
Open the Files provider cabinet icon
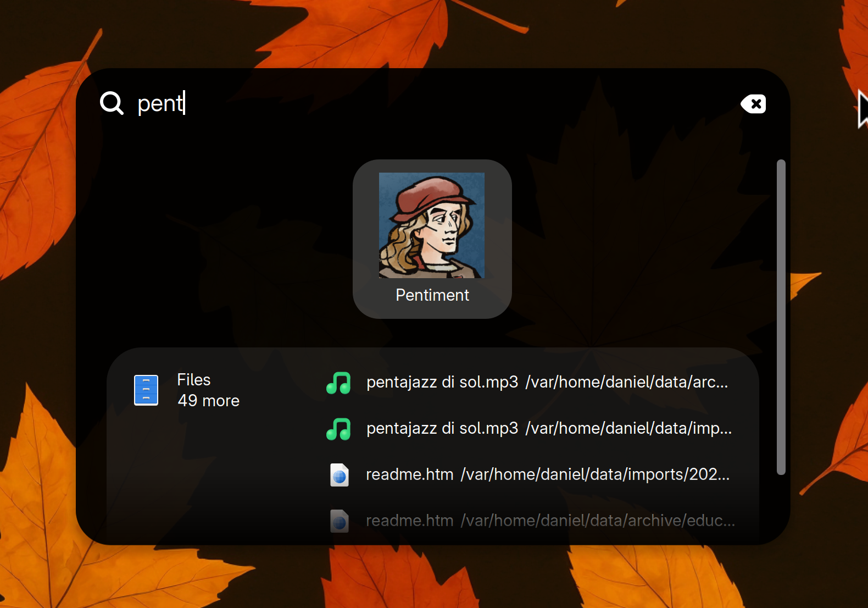pos(146,390)
